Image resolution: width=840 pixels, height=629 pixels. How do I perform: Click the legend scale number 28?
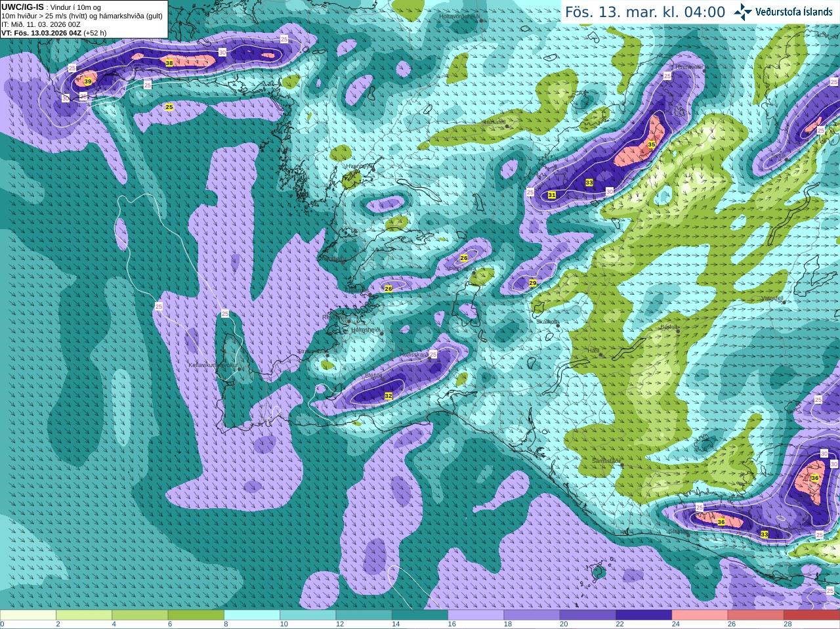(x=787, y=624)
